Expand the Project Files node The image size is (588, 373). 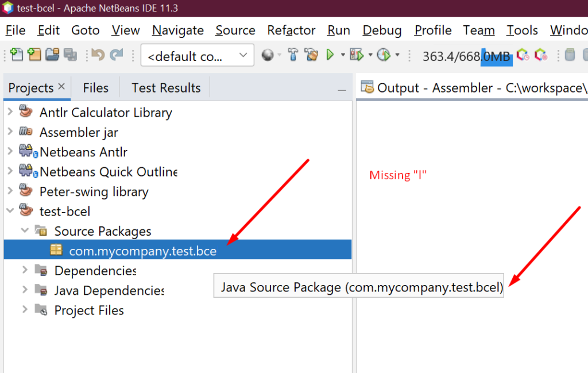25,309
